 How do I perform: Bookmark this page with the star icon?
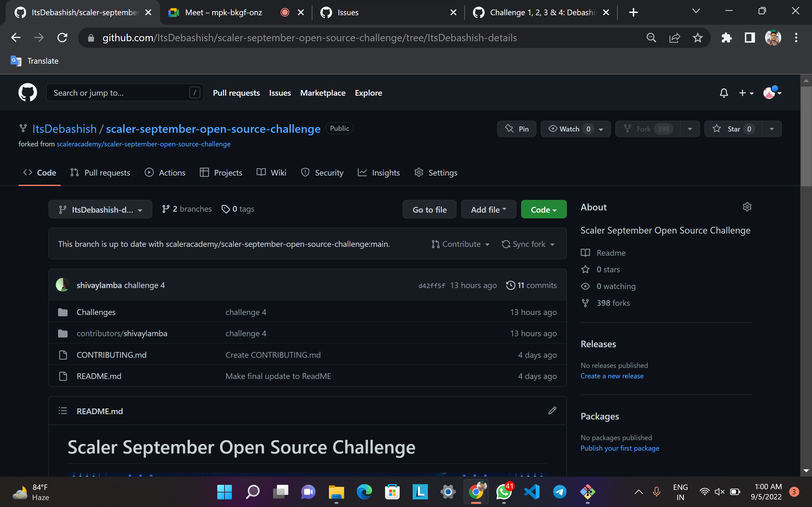pyautogui.click(x=697, y=38)
